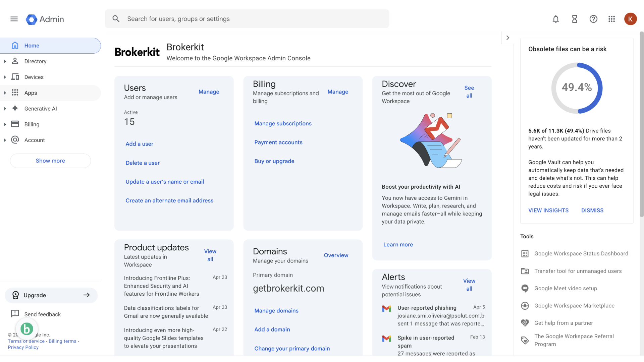
Task: Click the Upgrade button arrow
Action: point(87,295)
